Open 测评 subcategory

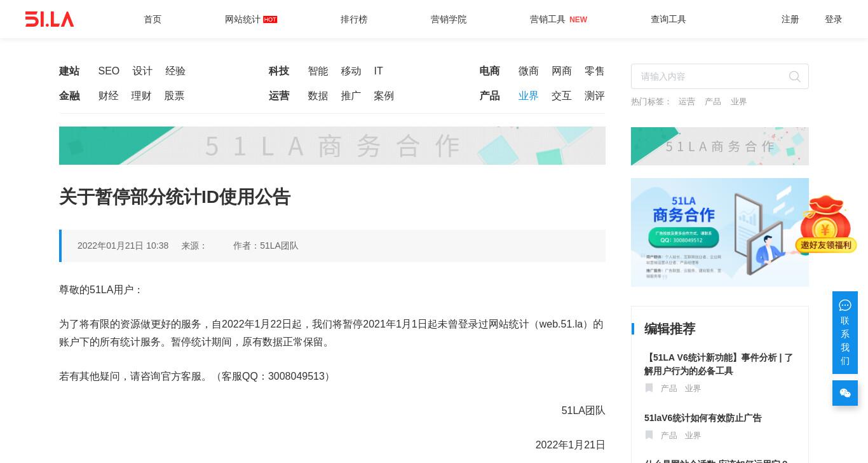coord(595,96)
